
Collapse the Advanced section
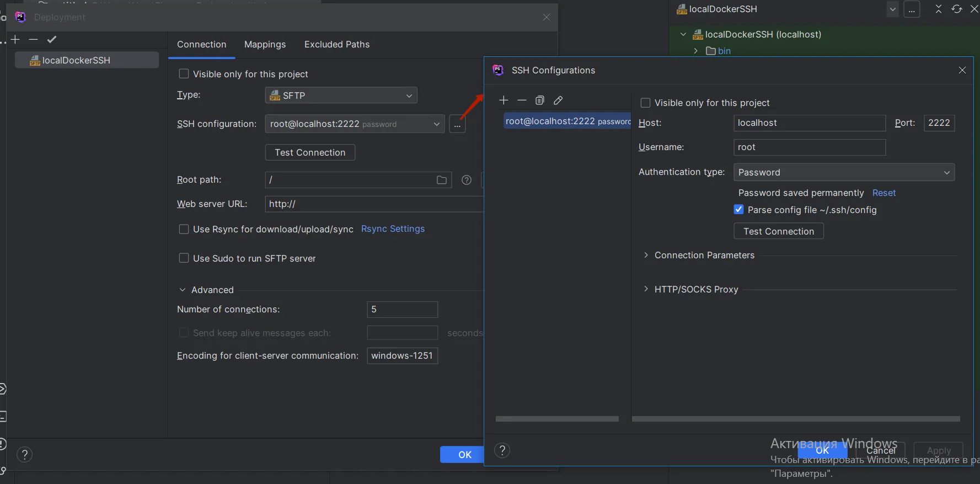(183, 290)
